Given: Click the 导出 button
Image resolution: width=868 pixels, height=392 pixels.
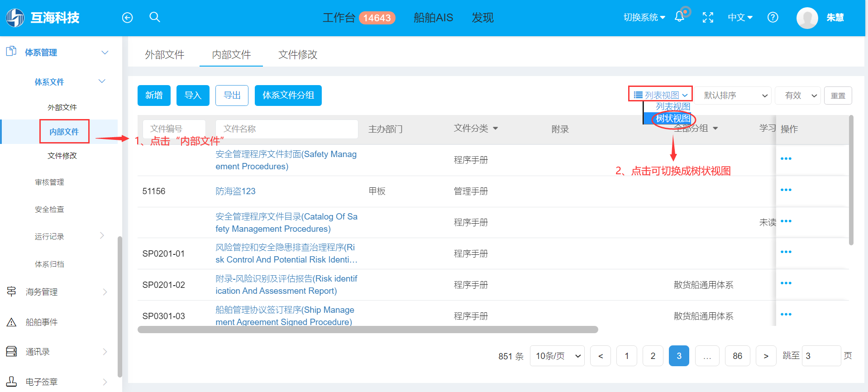Looking at the screenshot, I should point(232,96).
